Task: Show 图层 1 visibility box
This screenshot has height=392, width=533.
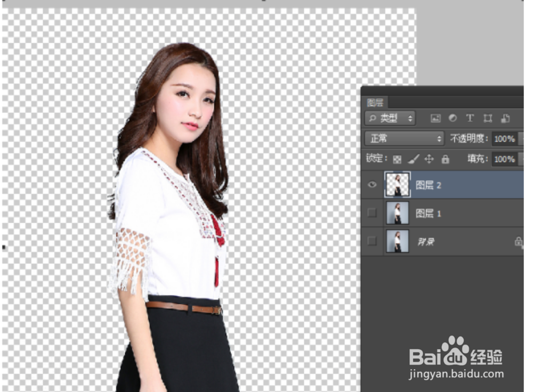Action: (x=372, y=213)
